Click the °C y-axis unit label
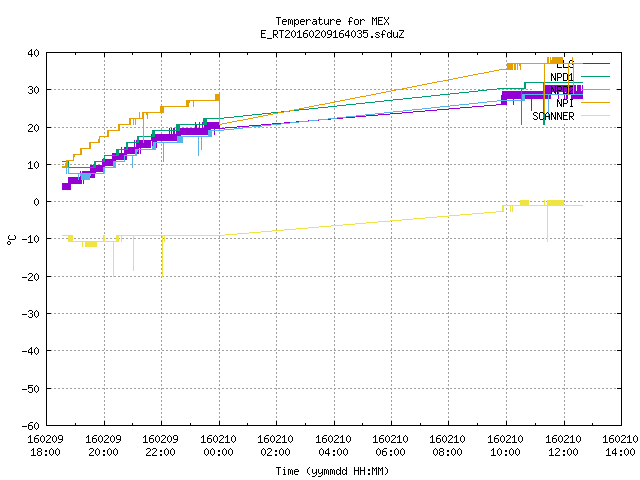Screen dimensions: 640x480 [11, 240]
